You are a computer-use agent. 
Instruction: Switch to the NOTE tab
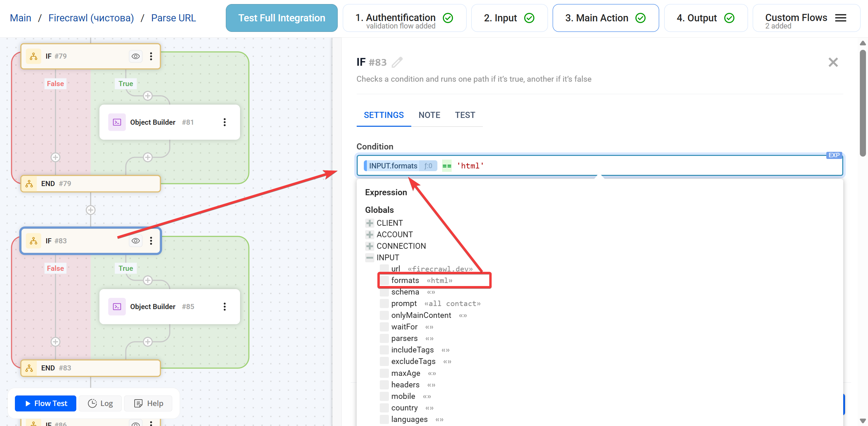tap(429, 115)
